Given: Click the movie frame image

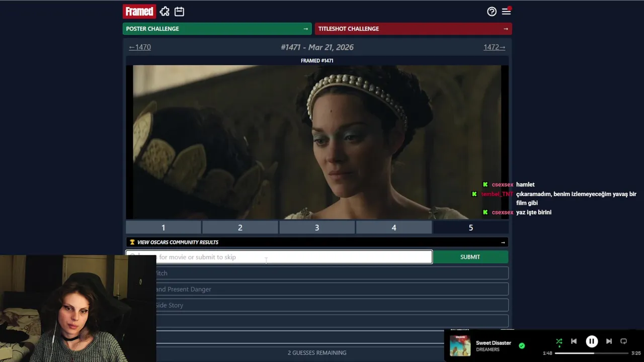Looking at the screenshot, I should pos(317,142).
